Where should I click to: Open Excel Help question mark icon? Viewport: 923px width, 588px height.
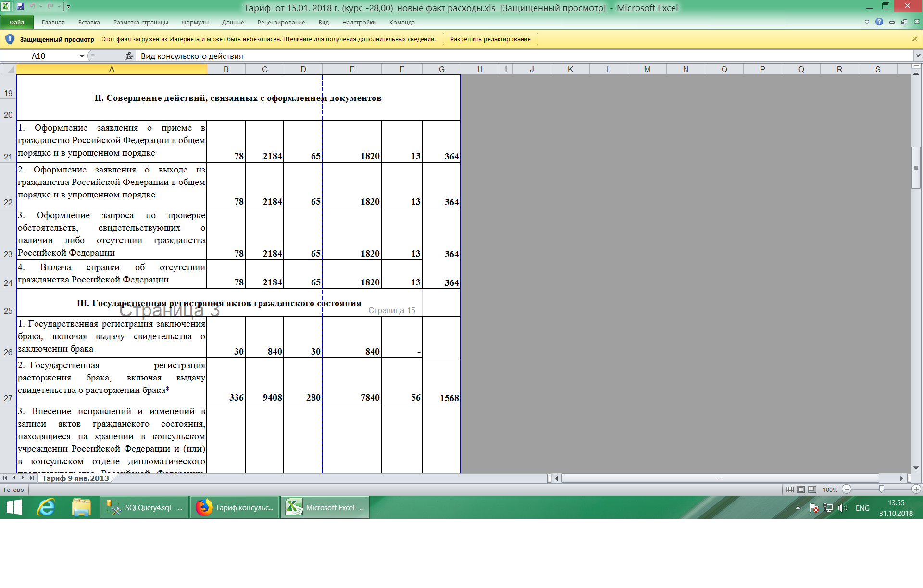[x=879, y=22]
